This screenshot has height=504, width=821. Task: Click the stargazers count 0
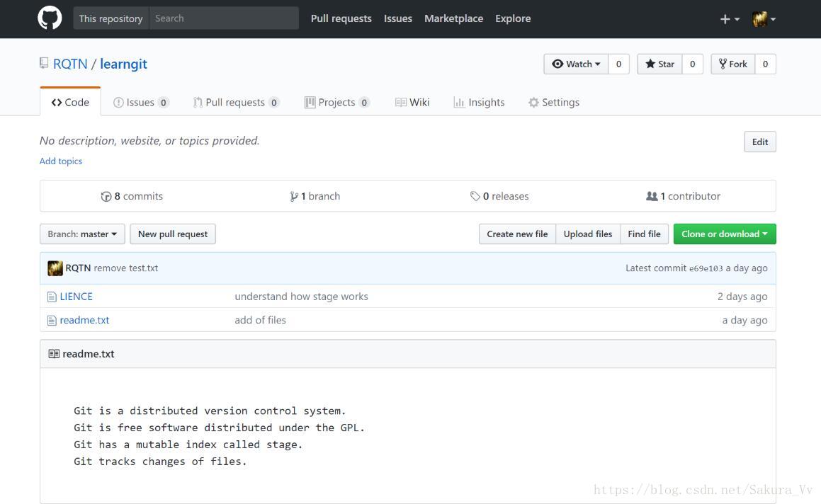pos(693,64)
